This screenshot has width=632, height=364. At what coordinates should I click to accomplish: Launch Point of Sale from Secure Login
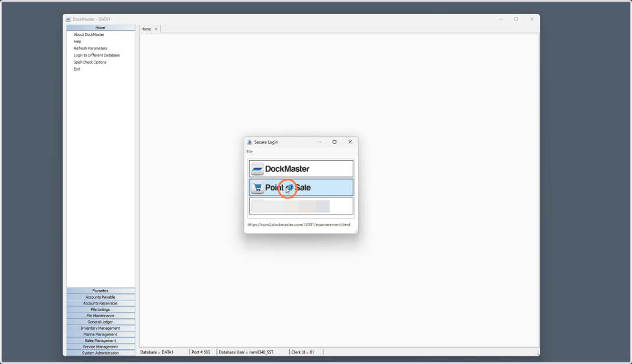[301, 188]
